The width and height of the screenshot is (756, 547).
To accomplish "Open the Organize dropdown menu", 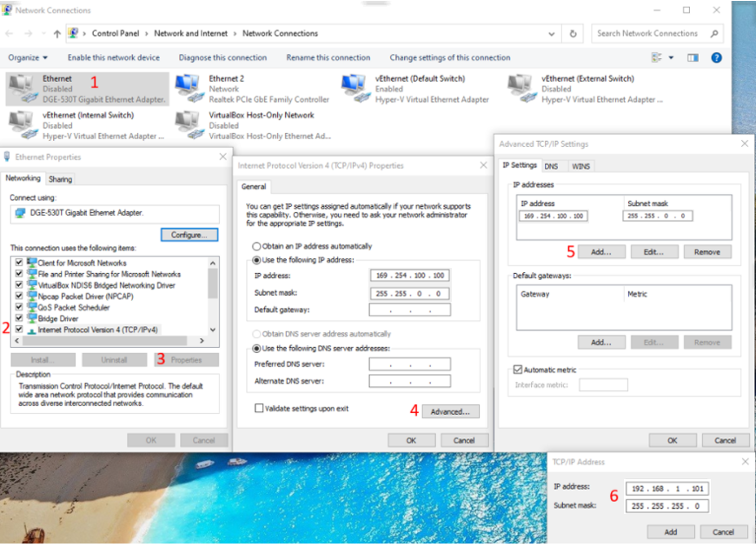I will pos(28,58).
